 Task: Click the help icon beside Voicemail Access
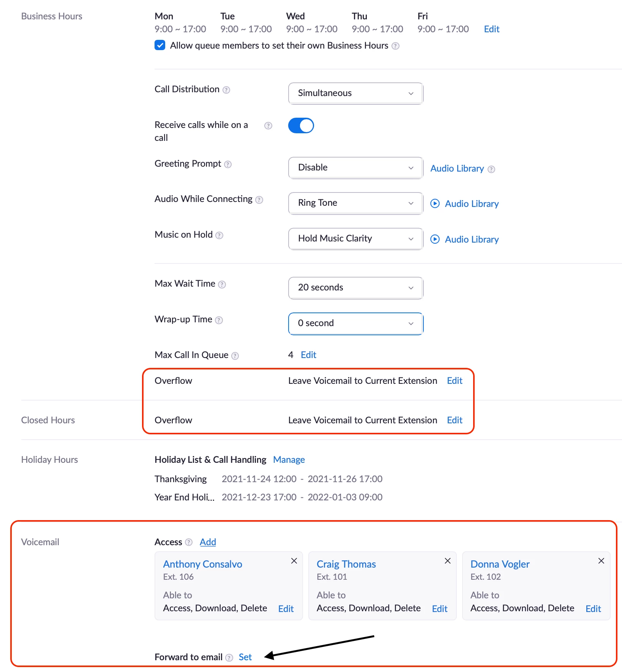click(189, 542)
